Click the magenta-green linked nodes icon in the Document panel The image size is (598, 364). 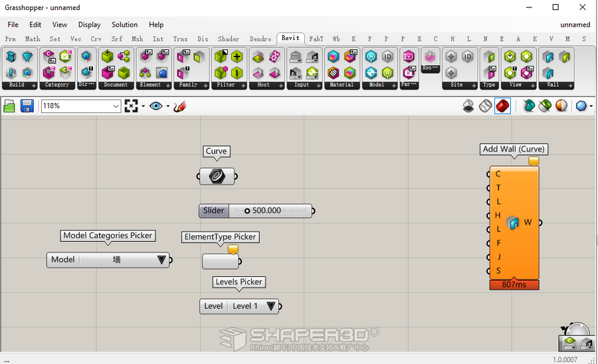click(124, 56)
